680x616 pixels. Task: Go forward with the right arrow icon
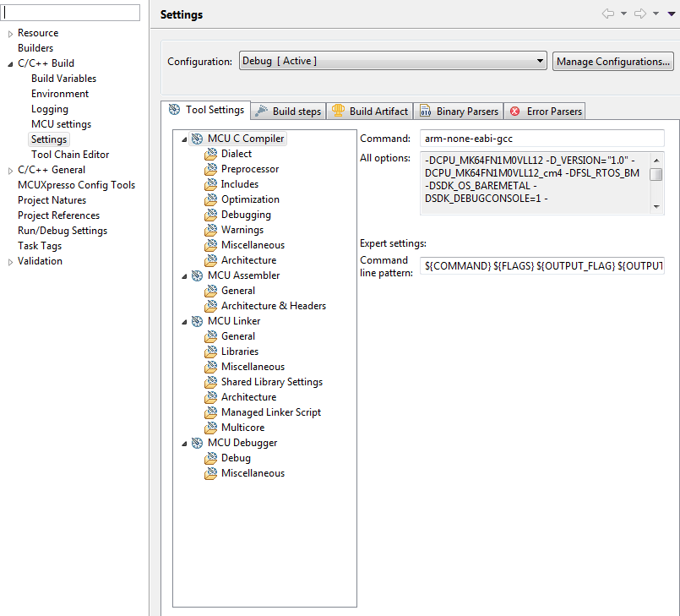click(x=640, y=14)
